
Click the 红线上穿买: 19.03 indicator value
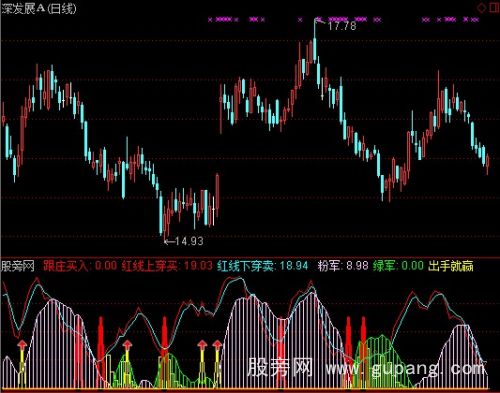(x=167, y=266)
